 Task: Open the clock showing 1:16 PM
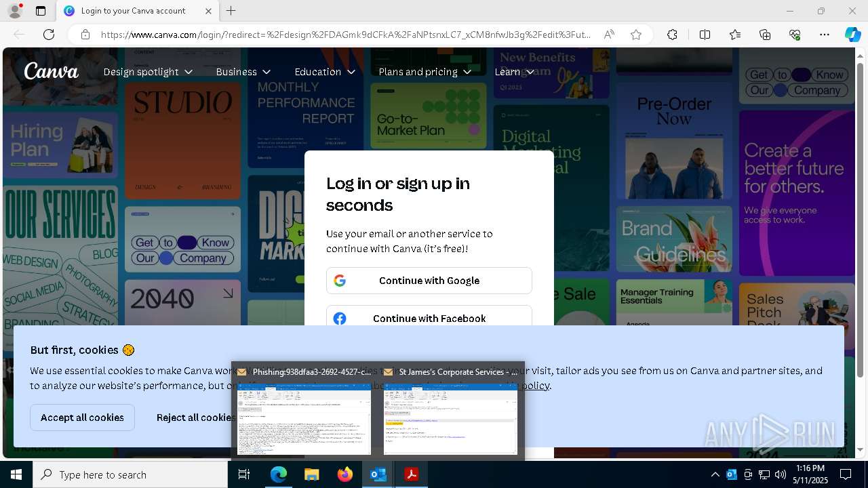(x=811, y=474)
